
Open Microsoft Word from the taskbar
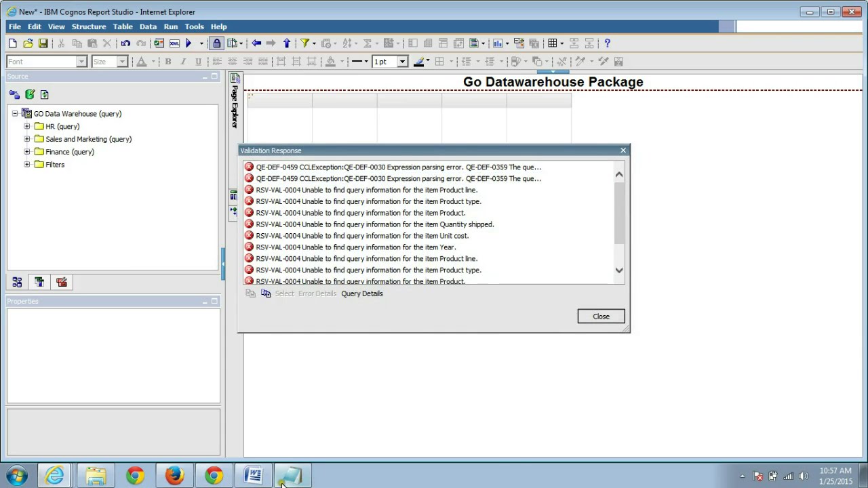click(x=253, y=475)
